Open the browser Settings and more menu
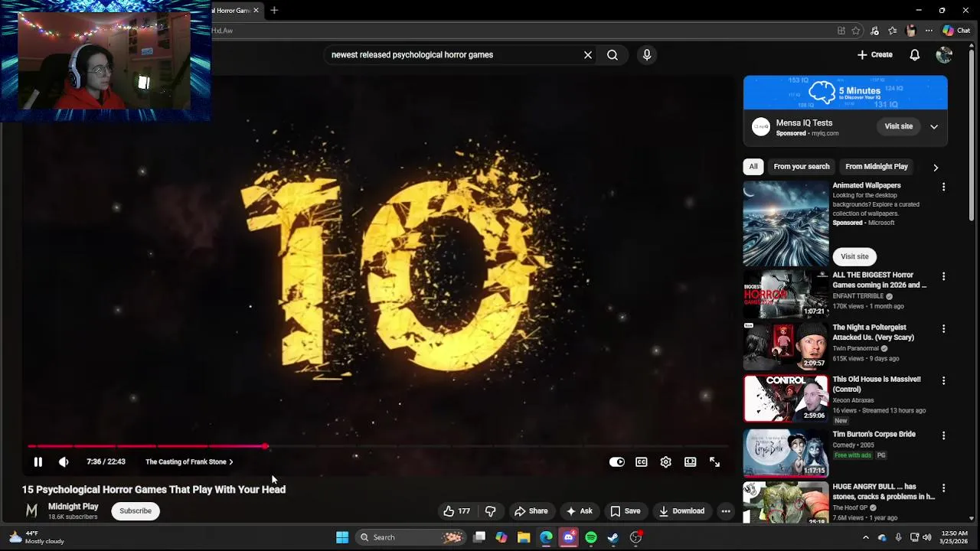Screen dimensions: 980x551 coord(929,31)
